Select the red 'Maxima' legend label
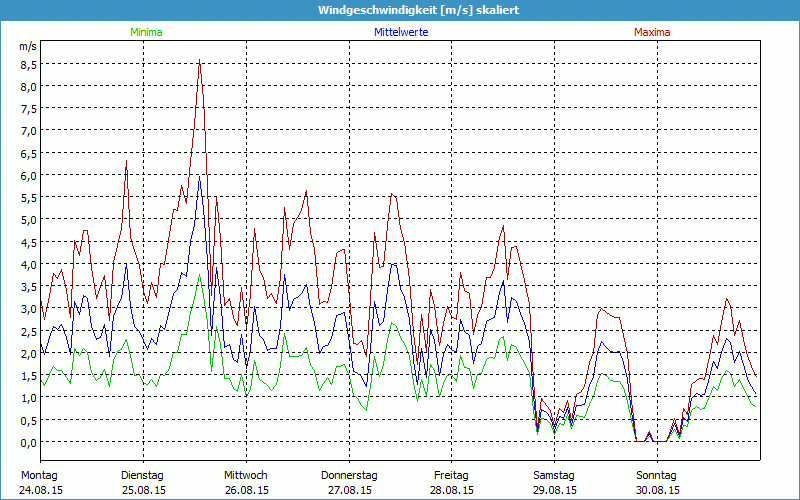Screen dimensions: 800x500 pyautogui.click(x=652, y=32)
